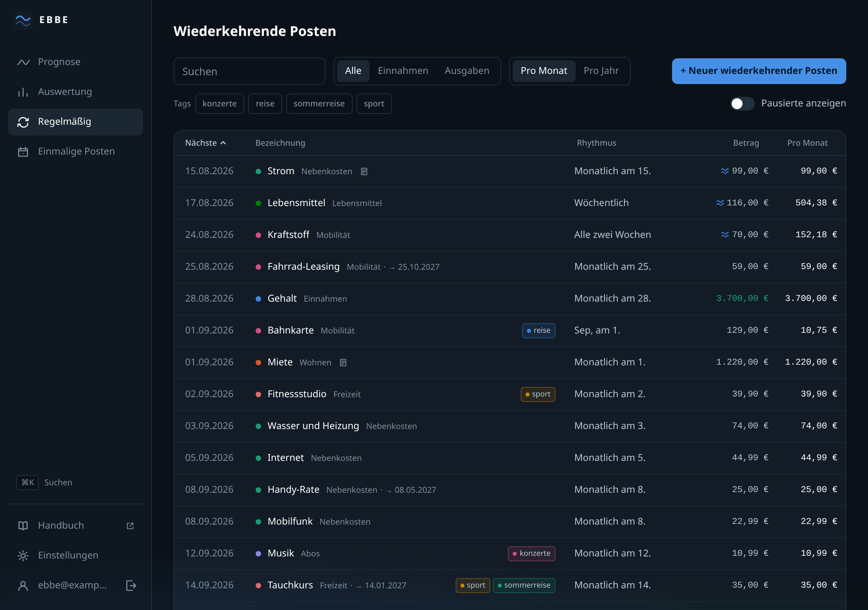Select the Ausgaben filter tab
The height and width of the screenshot is (610, 868).
pos(467,71)
